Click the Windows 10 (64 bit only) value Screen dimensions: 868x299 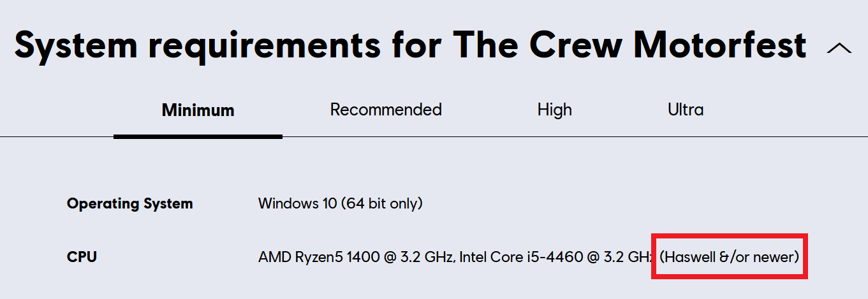(340, 204)
